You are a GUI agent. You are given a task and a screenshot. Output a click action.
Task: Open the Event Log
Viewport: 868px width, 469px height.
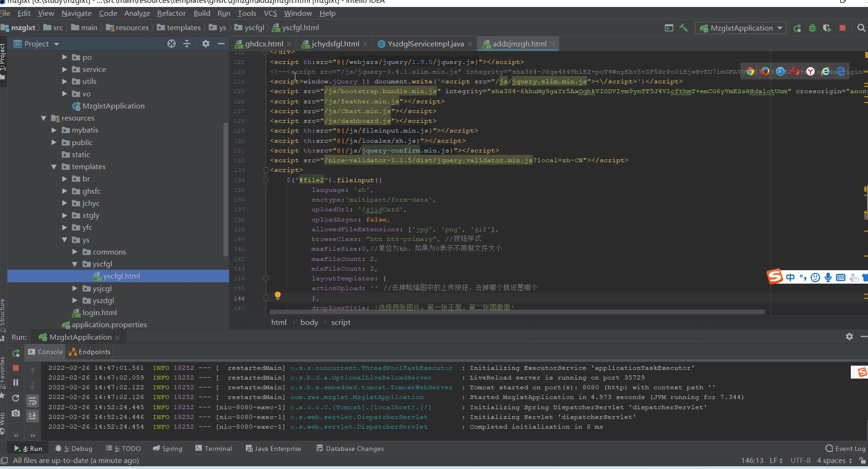(x=846, y=448)
